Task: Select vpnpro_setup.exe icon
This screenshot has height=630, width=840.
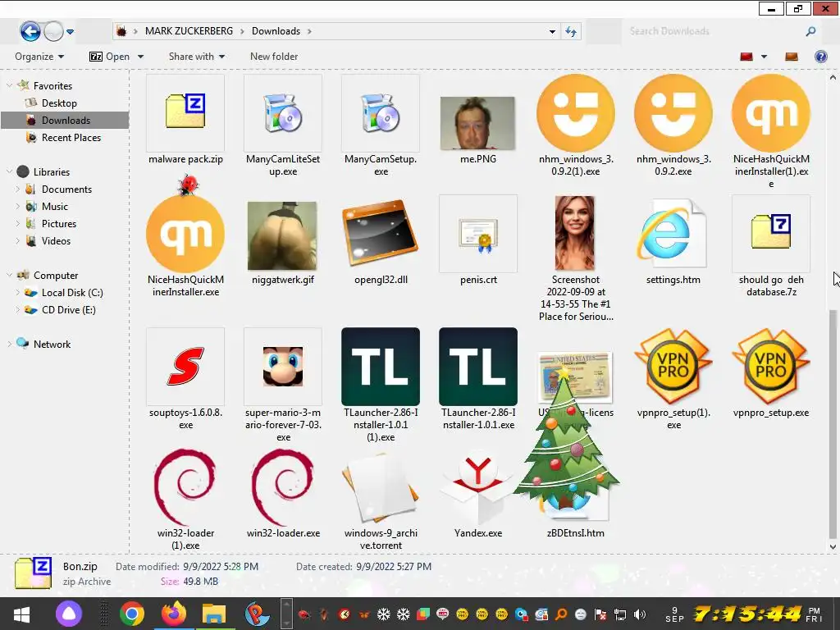Action: (x=771, y=367)
